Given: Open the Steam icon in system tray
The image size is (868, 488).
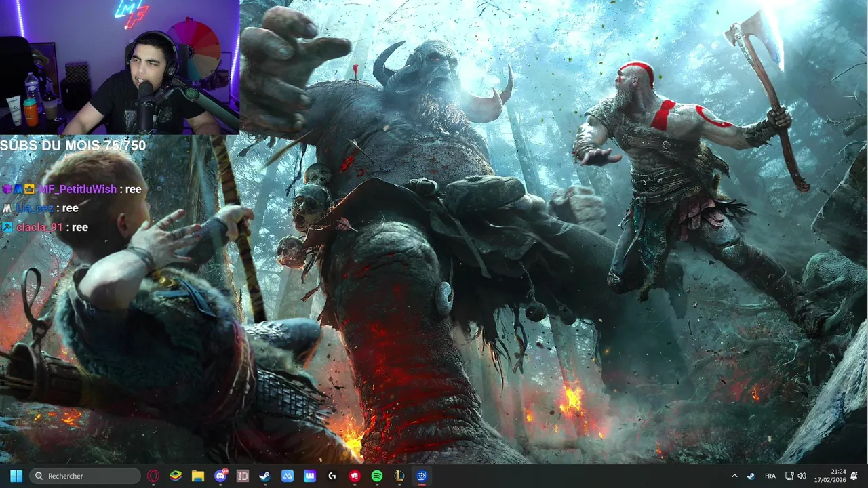Looking at the screenshot, I should (751, 476).
